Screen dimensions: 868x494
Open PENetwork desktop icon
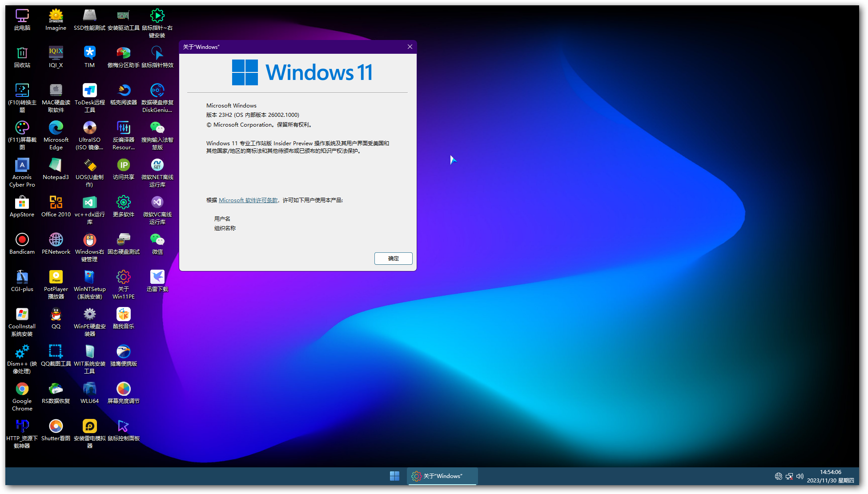(x=56, y=243)
